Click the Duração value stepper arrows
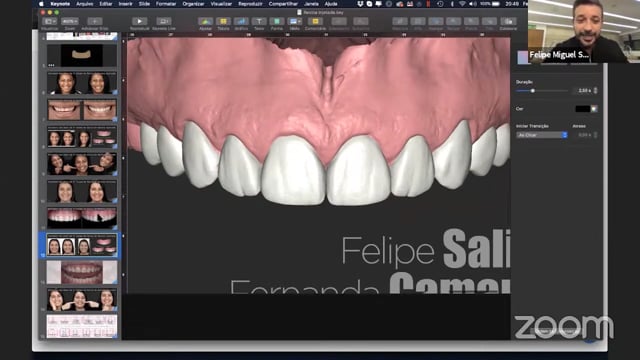The width and height of the screenshot is (640, 360). 596,91
